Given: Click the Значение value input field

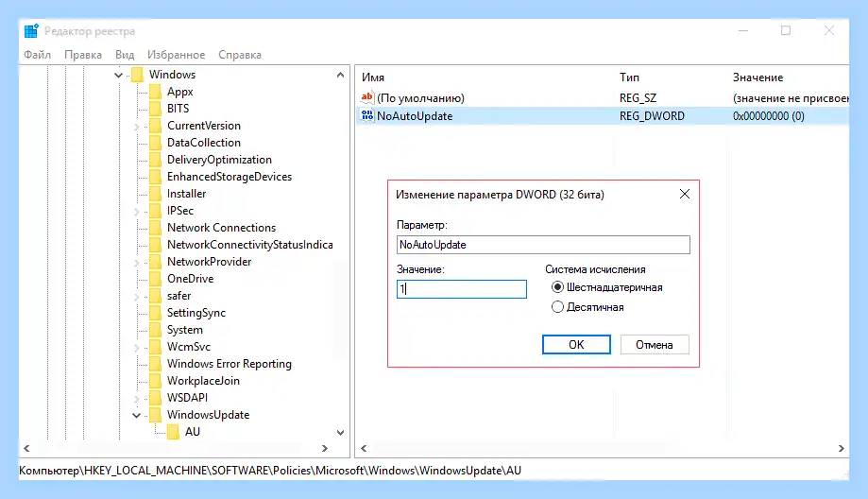Looking at the screenshot, I should (x=462, y=289).
